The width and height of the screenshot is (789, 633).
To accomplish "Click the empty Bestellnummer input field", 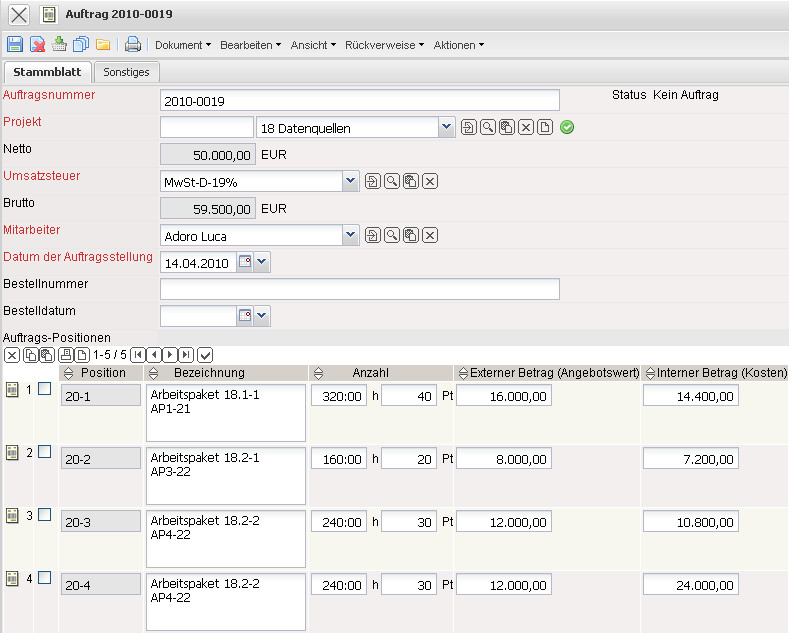I will point(359,289).
